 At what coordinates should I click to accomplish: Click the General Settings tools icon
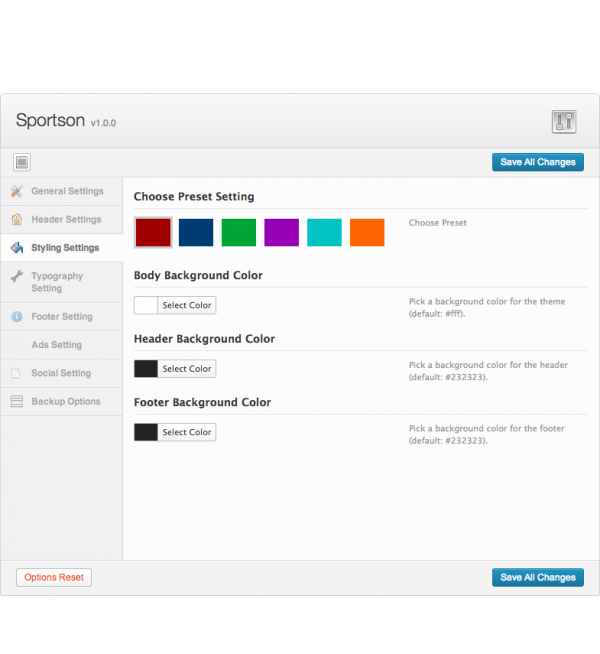coord(17,191)
